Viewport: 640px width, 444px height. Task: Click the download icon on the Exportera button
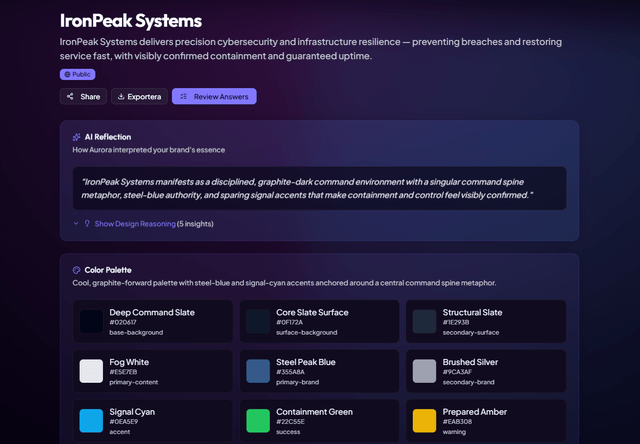(x=121, y=97)
